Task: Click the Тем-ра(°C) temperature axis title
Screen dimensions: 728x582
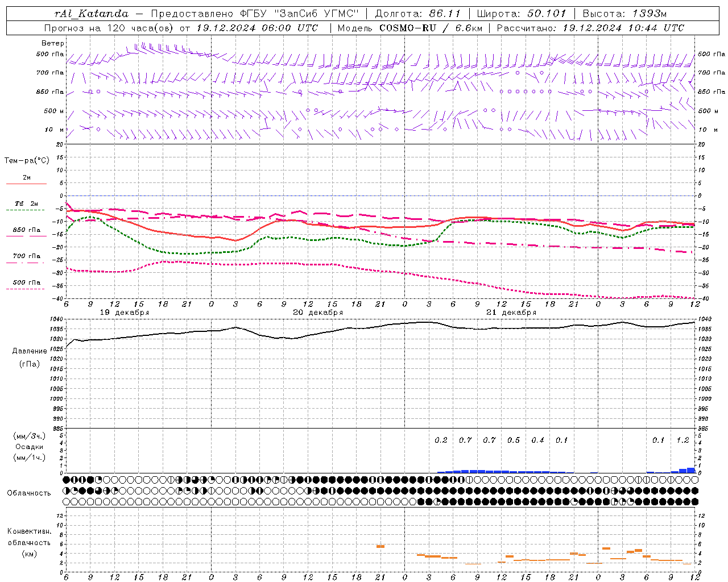Action: pos(27,161)
